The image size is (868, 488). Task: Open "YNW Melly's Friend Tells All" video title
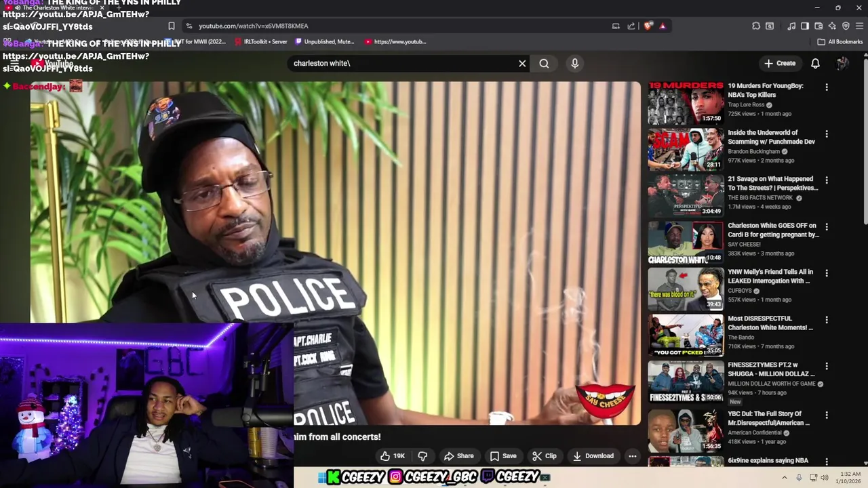770,276
